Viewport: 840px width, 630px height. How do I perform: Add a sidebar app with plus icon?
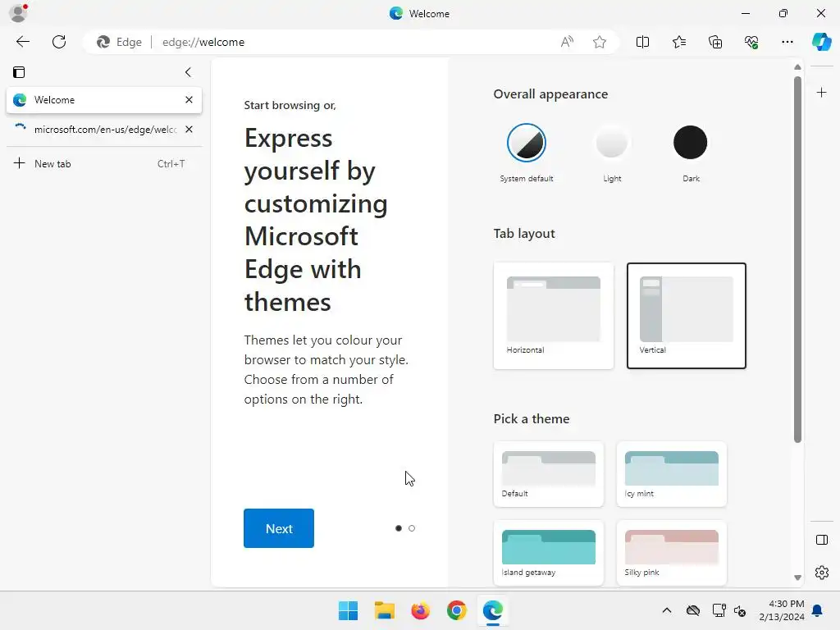click(x=821, y=93)
